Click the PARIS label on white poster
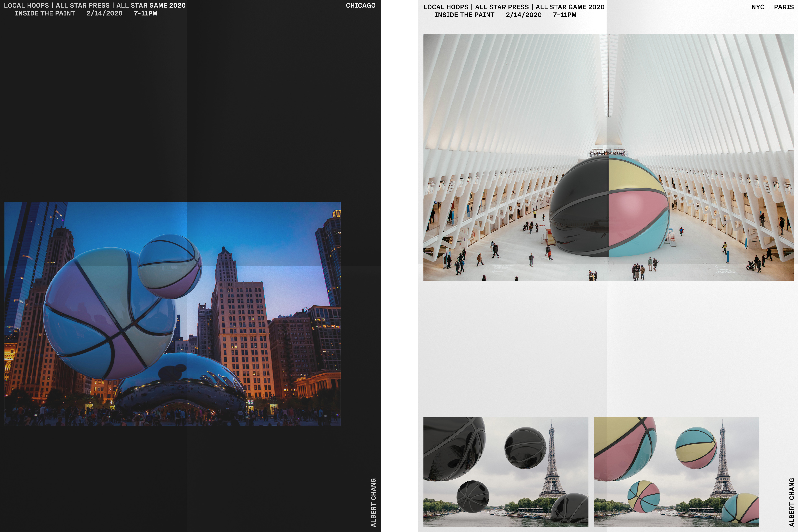Viewport: 798px width, 532px height. (784, 7)
